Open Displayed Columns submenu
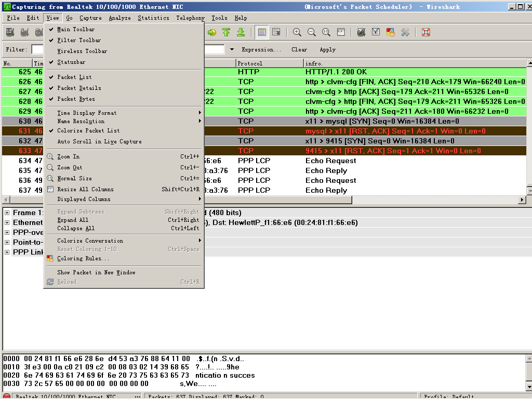This screenshot has width=532, height=399. (x=124, y=199)
